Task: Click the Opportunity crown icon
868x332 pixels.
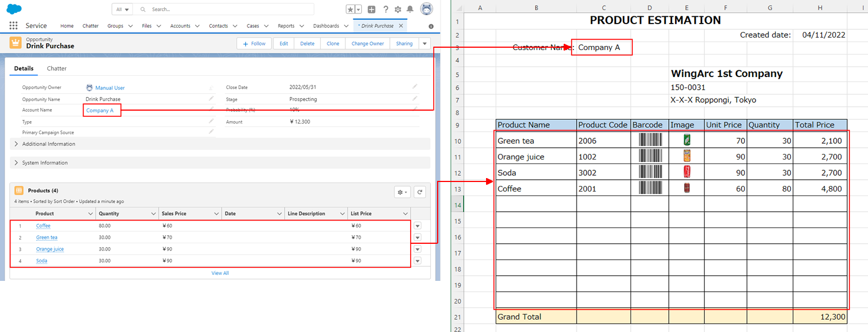Action: coord(16,43)
